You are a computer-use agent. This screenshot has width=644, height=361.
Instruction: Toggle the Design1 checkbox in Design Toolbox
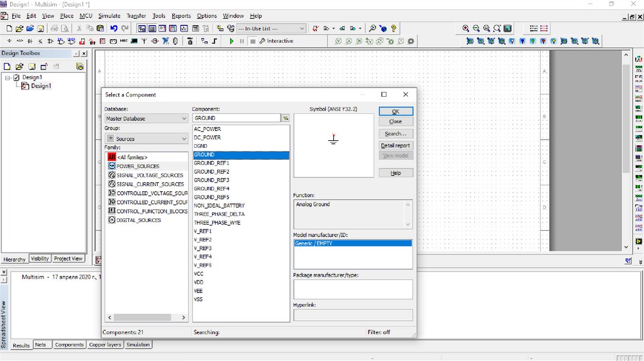pyautogui.click(x=16, y=77)
